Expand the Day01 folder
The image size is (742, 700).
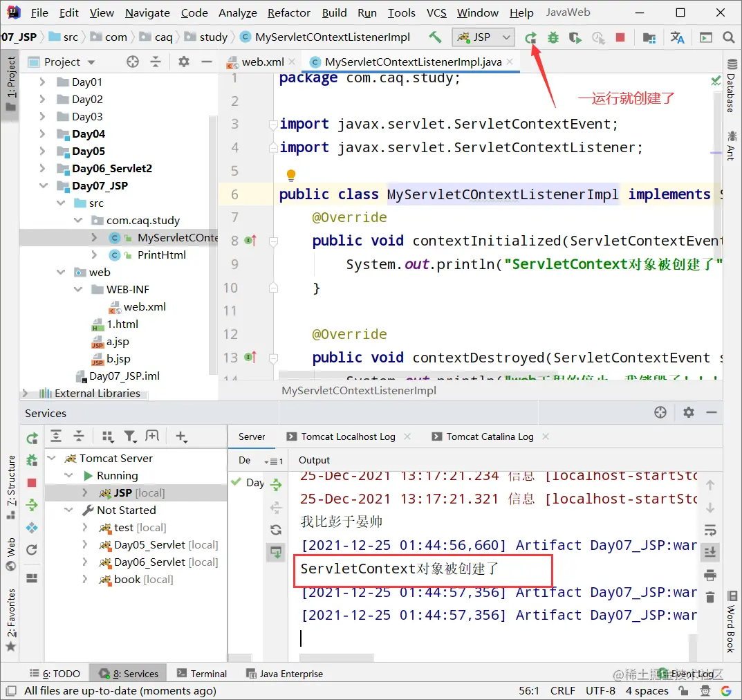[x=42, y=82]
